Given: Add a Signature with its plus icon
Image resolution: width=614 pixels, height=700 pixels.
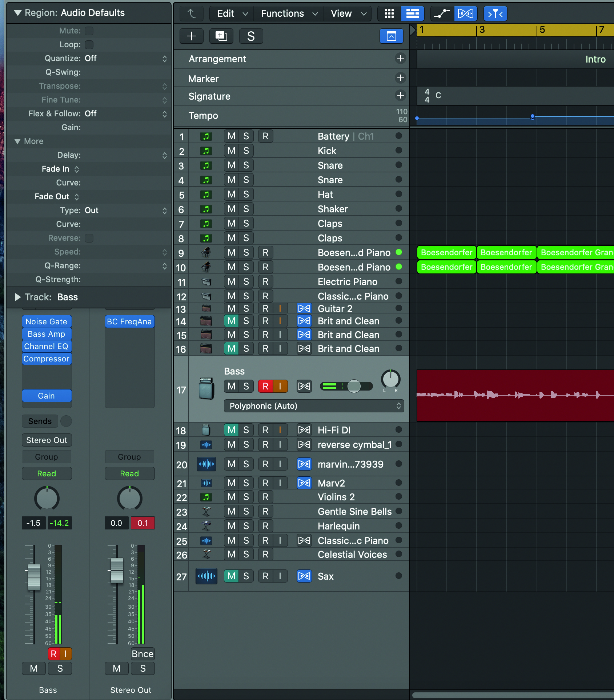Looking at the screenshot, I should pyautogui.click(x=400, y=95).
